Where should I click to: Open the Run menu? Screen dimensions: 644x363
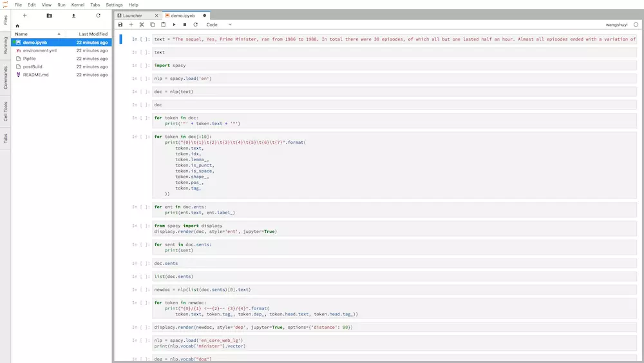coord(61,5)
